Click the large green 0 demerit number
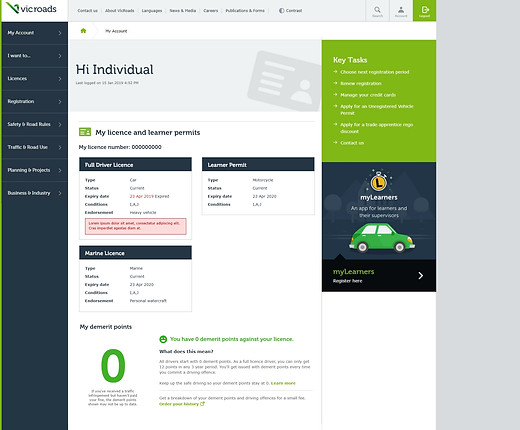The height and width of the screenshot is (430, 520). [113, 366]
